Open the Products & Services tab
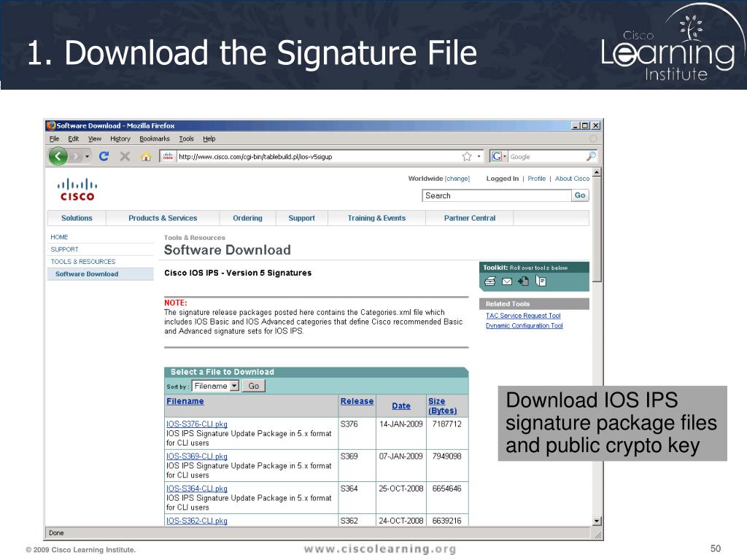747x560 pixels. pyautogui.click(x=163, y=218)
